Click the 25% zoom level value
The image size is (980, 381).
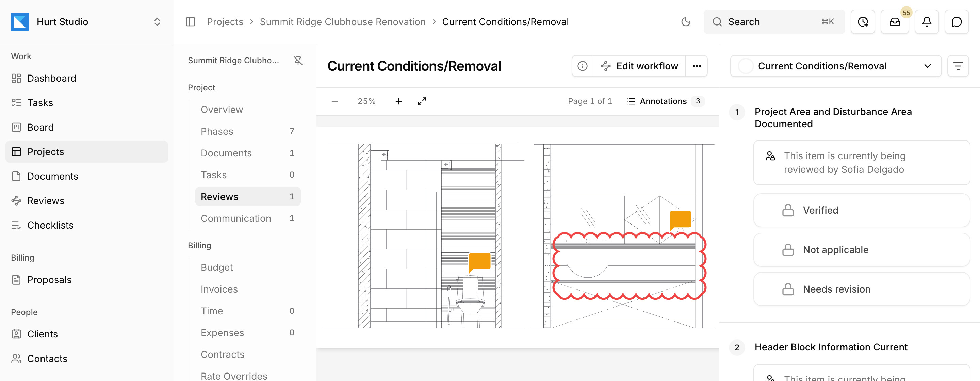coord(366,101)
